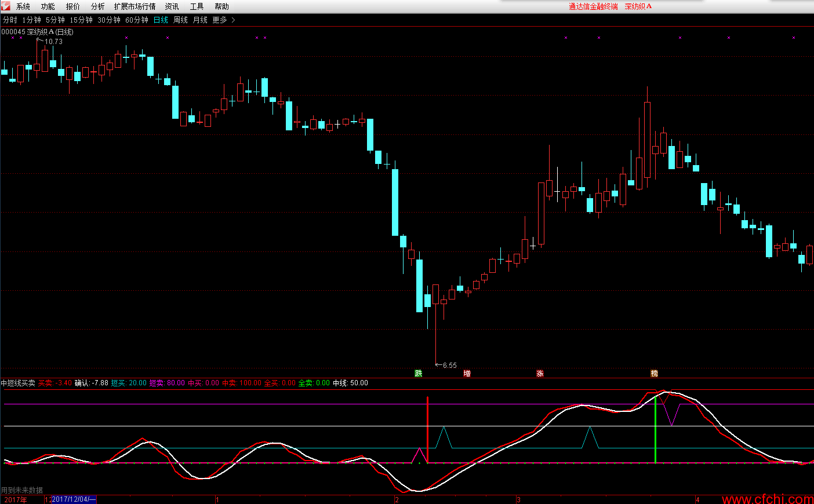
Task: Click the green 跌 event marker icon
Action: pyautogui.click(x=419, y=373)
